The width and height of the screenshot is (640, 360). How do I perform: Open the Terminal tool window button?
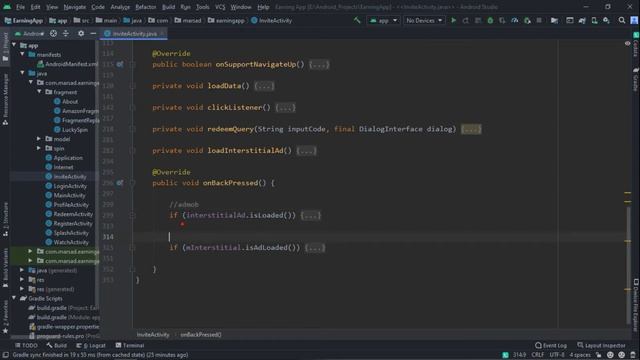[130, 345]
